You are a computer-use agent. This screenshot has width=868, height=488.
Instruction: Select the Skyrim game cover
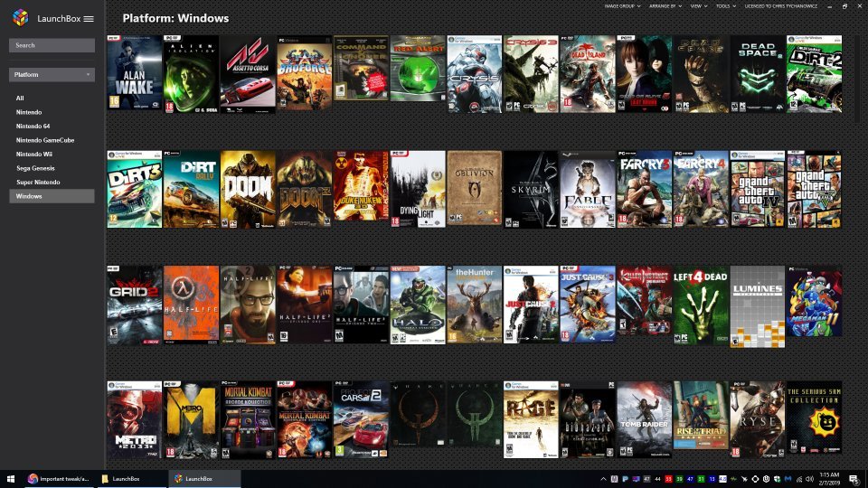coord(531,189)
